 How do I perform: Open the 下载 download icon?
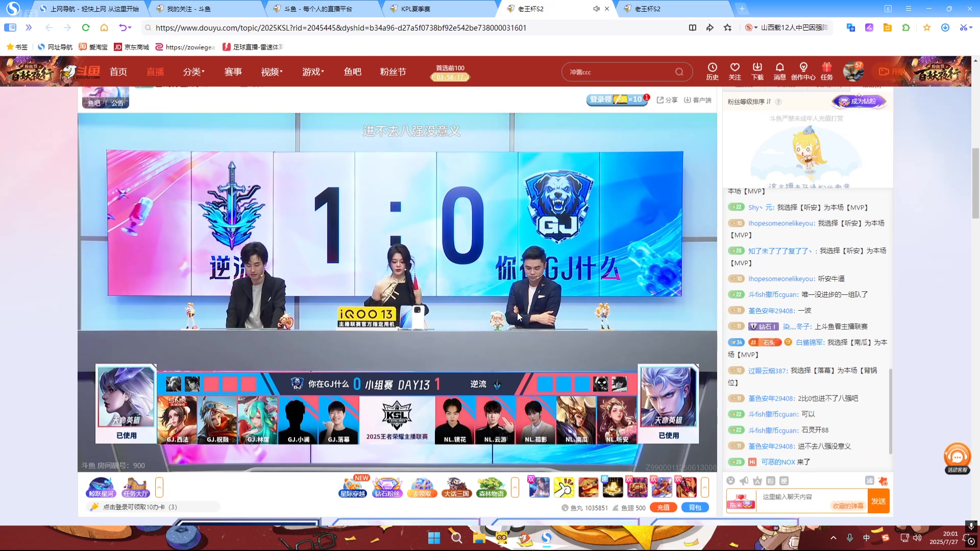click(x=757, y=71)
